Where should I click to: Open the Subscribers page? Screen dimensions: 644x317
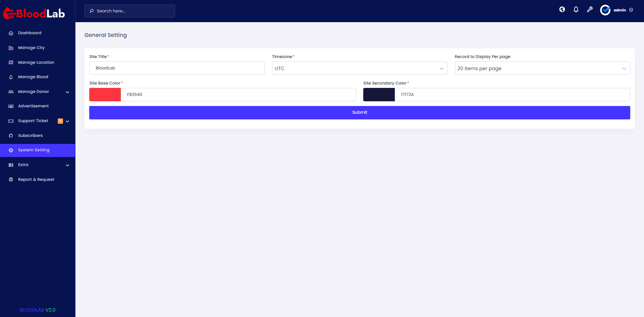(30, 136)
